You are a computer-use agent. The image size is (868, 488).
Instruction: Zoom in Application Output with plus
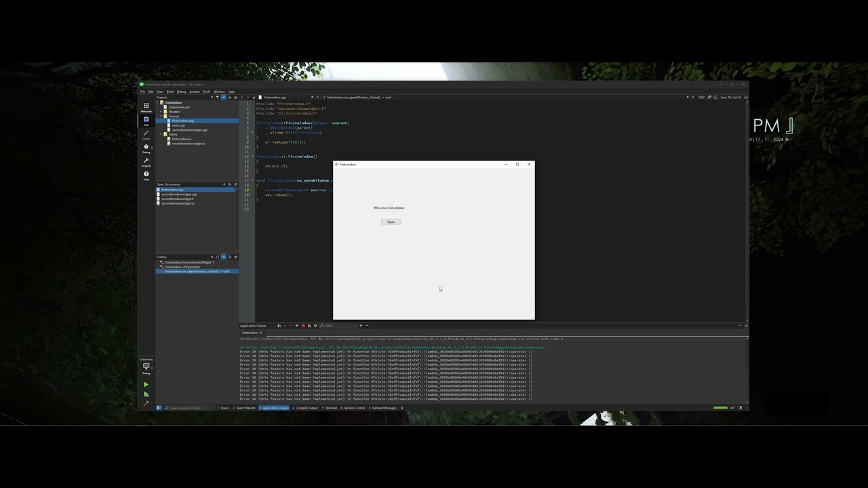point(361,325)
